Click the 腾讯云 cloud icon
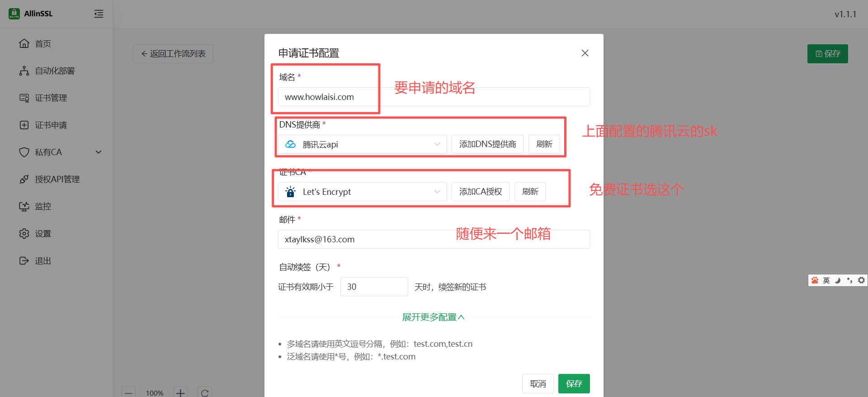This screenshot has height=397, width=868. point(290,144)
